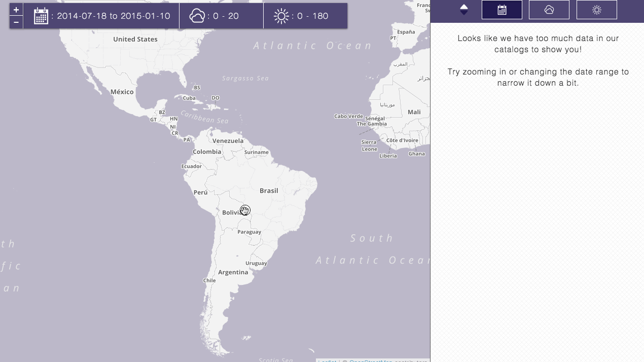The height and width of the screenshot is (362, 644).
Task: Click the Chile map label
Action: click(x=209, y=280)
